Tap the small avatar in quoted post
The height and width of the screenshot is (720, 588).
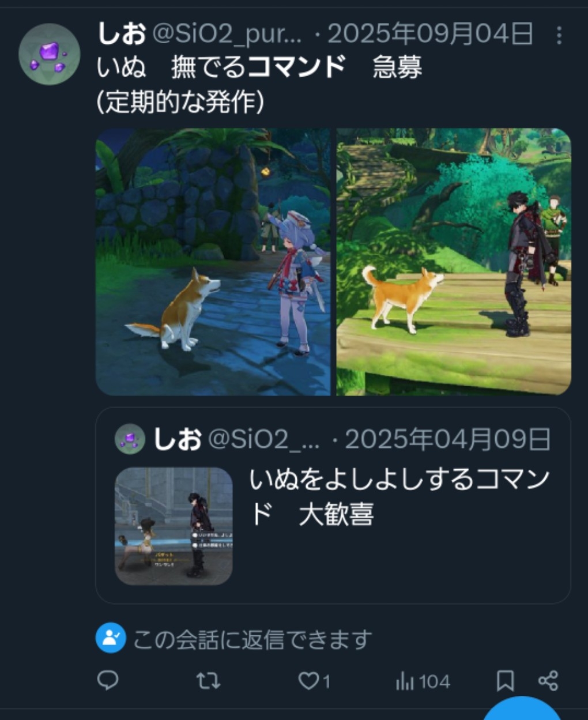click(x=130, y=439)
